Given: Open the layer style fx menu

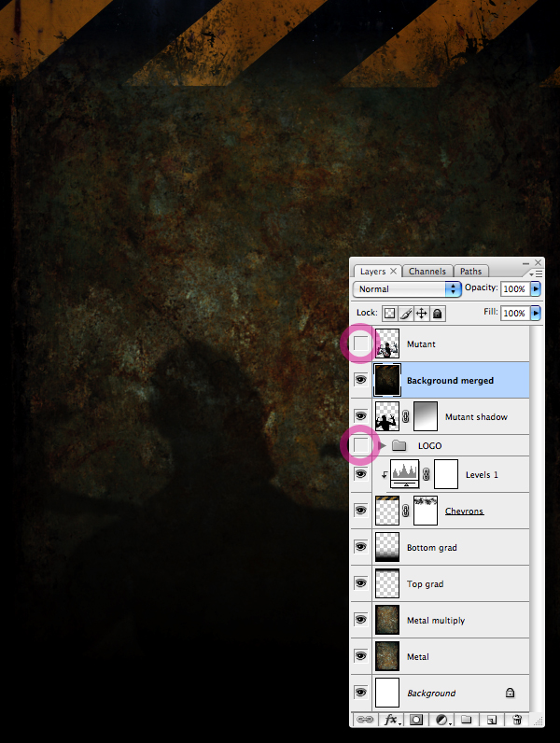Looking at the screenshot, I should pos(392,720).
